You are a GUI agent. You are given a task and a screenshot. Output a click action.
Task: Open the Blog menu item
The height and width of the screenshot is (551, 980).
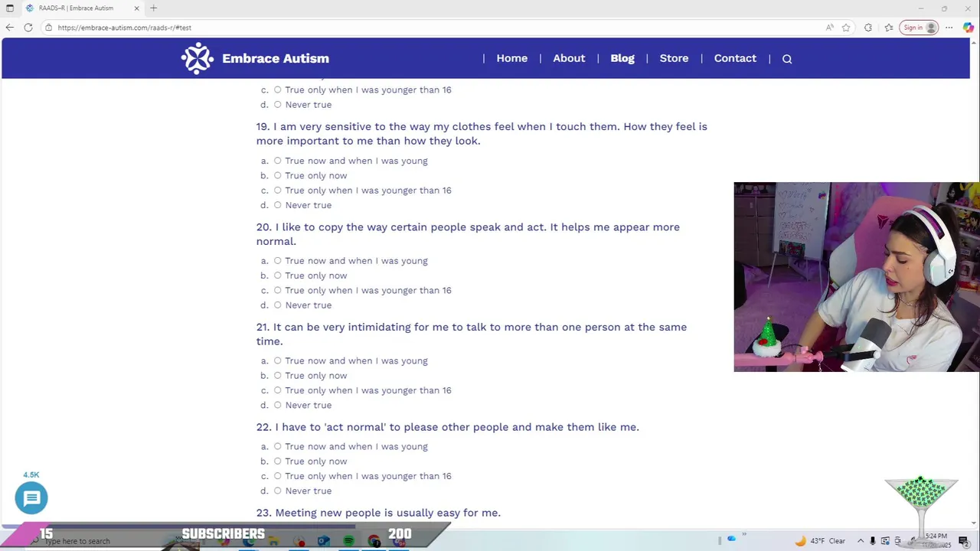[622, 58]
